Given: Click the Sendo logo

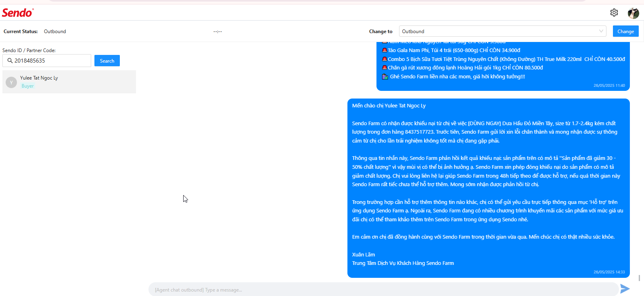Looking at the screenshot, I should (17, 13).
